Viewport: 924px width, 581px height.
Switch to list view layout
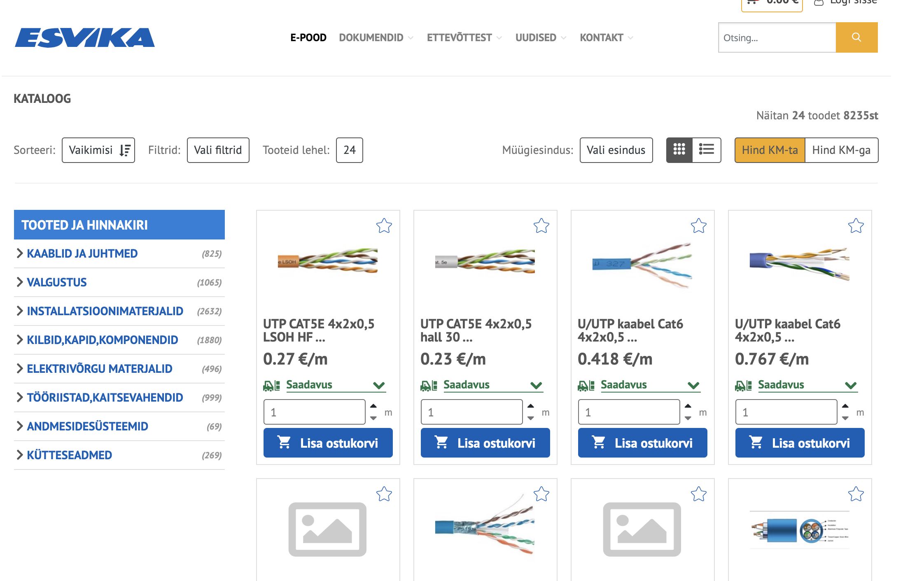[707, 150]
